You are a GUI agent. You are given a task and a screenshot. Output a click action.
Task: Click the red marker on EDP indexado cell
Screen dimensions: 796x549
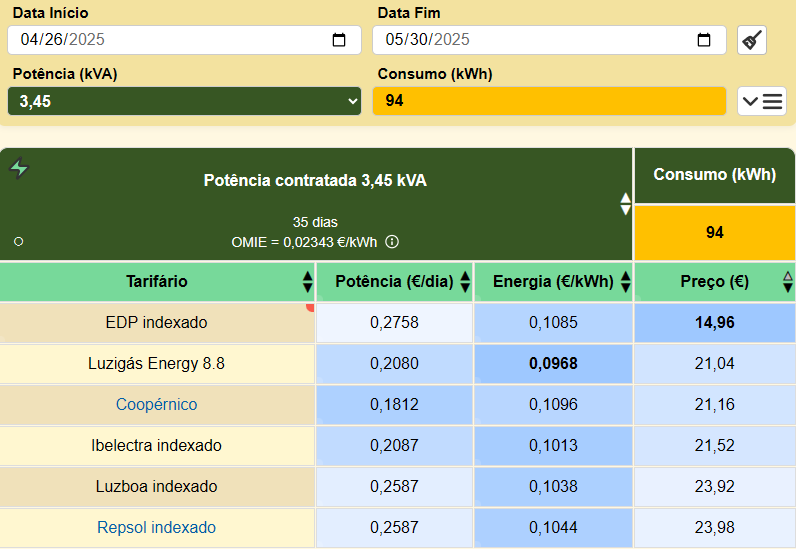310,307
